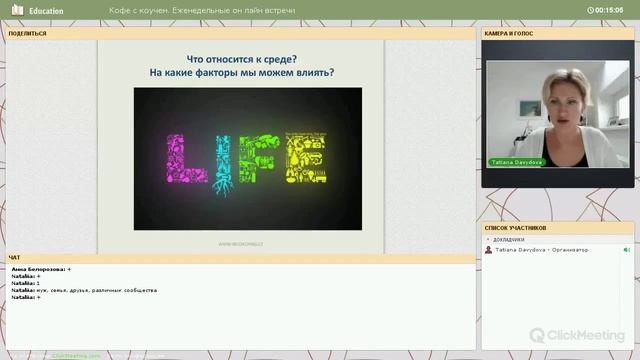Click the 00:15:05 elapsed time
The image size is (640, 360).
(609, 10)
